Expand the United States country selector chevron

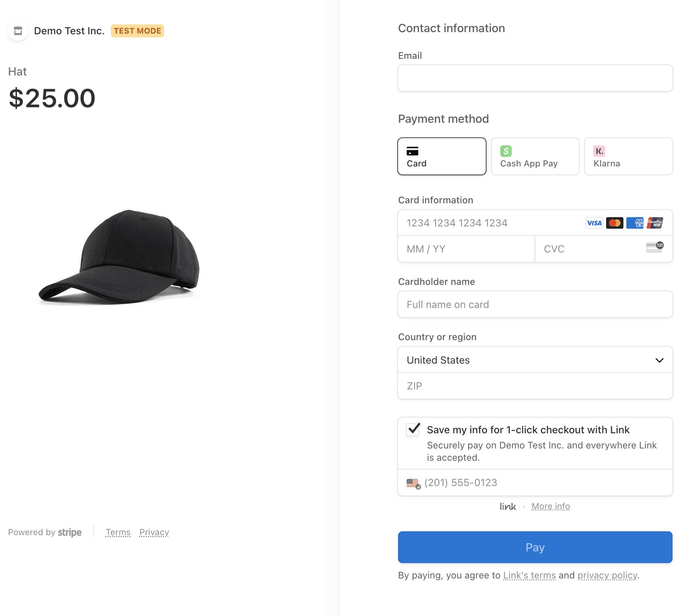[659, 360]
